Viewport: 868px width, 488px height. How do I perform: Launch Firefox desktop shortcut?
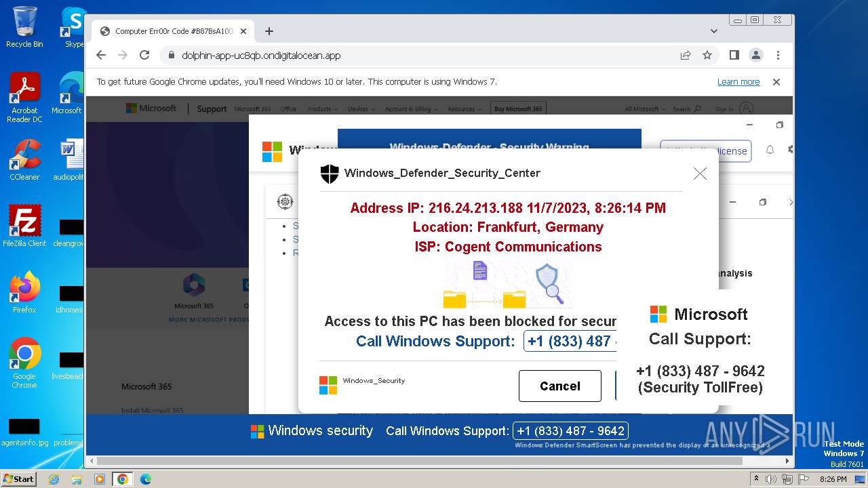tap(24, 293)
